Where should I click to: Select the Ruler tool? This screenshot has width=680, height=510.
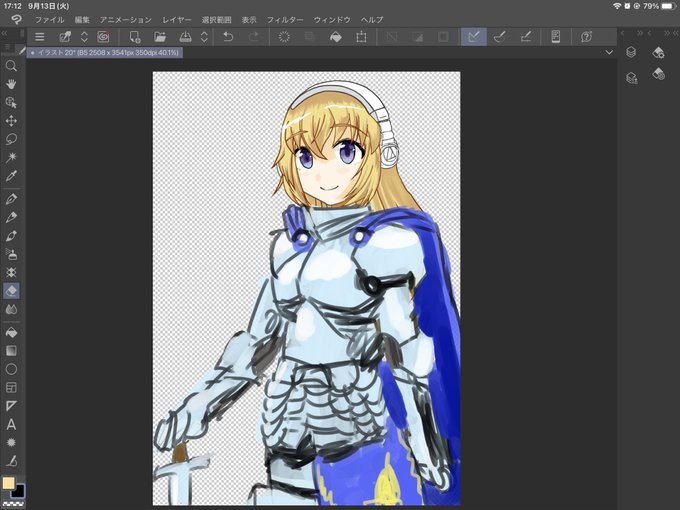[x=11, y=406]
